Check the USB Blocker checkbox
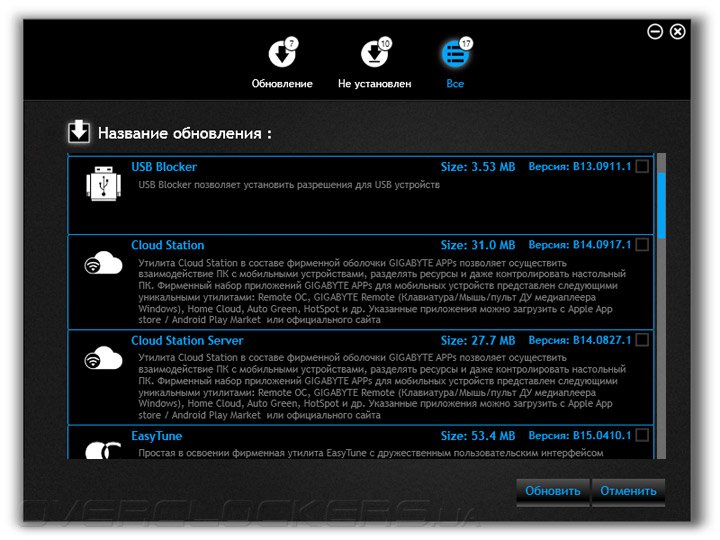The image size is (720, 540). pos(642,166)
